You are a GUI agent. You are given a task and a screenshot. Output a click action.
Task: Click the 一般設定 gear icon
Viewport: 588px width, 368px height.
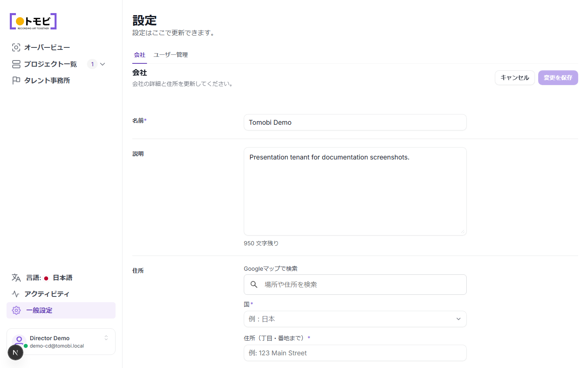click(16, 310)
